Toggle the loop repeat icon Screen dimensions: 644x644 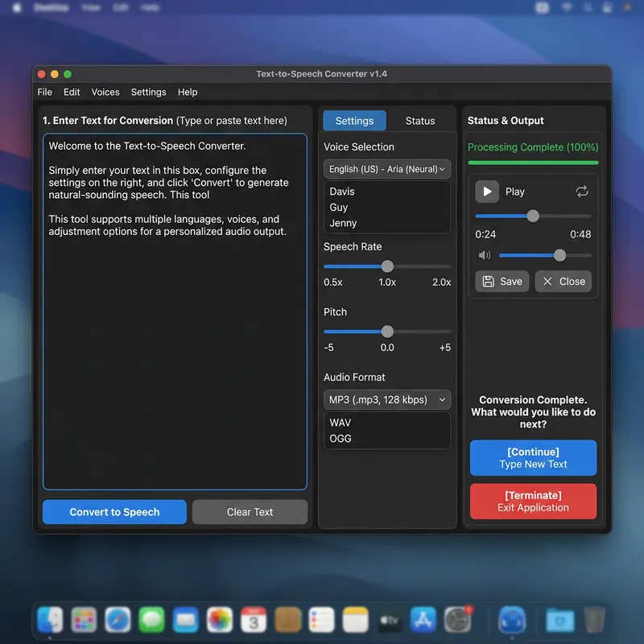point(582,192)
